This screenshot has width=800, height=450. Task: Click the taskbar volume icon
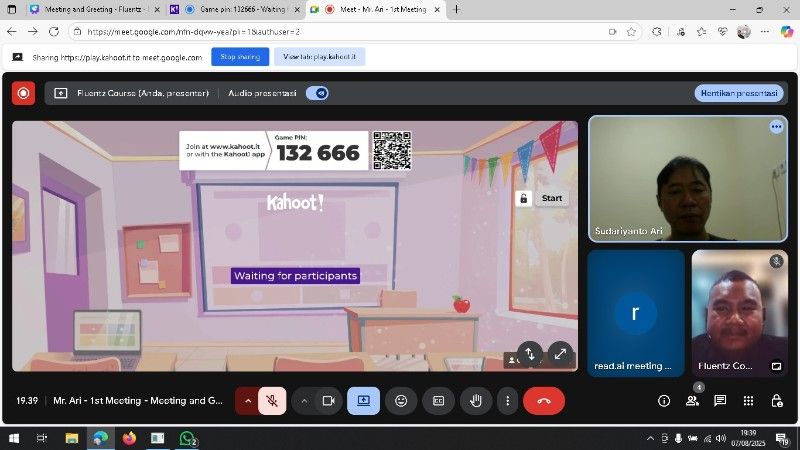pyautogui.click(x=720, y=438)
